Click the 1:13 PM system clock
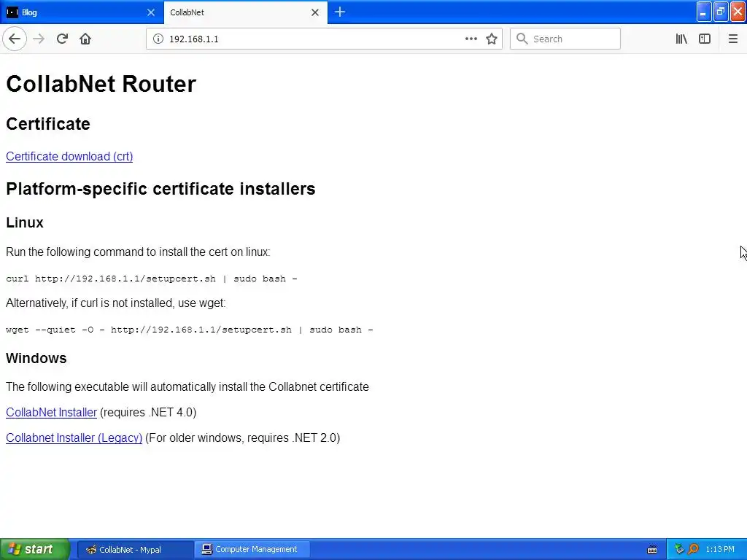Image resolution: width=747 pixels, height=560 pixels. [720, 549]
